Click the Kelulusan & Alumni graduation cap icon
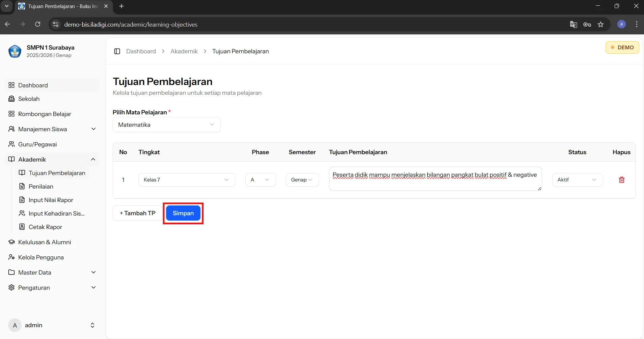The image size is (644, 339). tap(11, 242)
